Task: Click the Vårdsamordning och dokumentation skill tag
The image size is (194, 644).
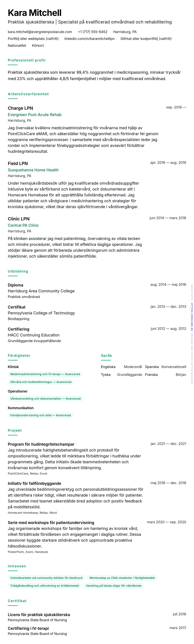Action: (x=45, y=399)
